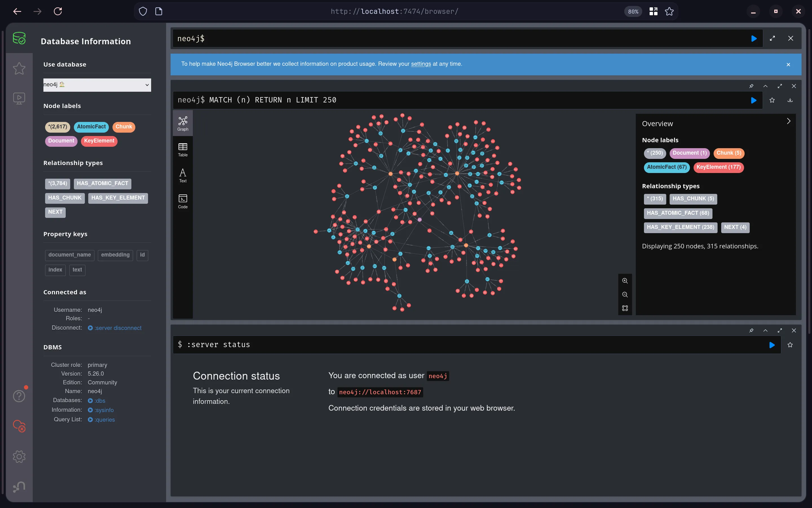Viewport: 812px width, 508px height.
Task: Open the Use database dropdown
Action: (x=97, y=85)
